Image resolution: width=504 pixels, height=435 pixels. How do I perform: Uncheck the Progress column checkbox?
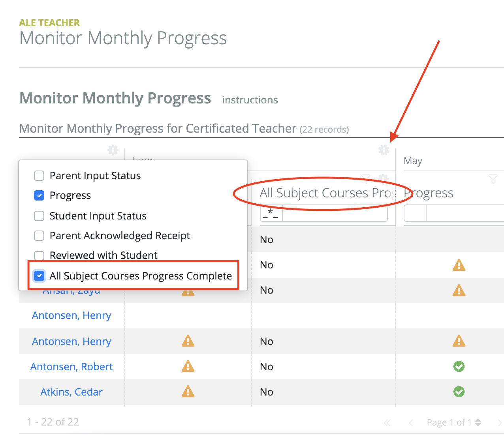point(39,195)
